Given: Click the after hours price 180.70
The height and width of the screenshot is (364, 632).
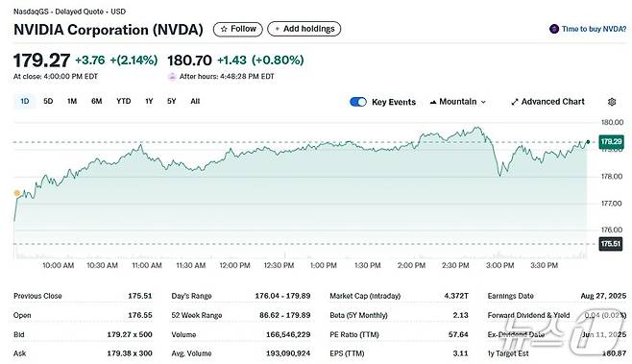Looking at the screenshot, I should pyautogui.click(x=189, y=61).
